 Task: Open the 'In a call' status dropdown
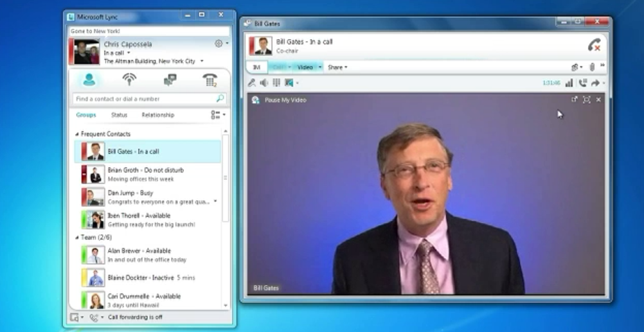129,53
